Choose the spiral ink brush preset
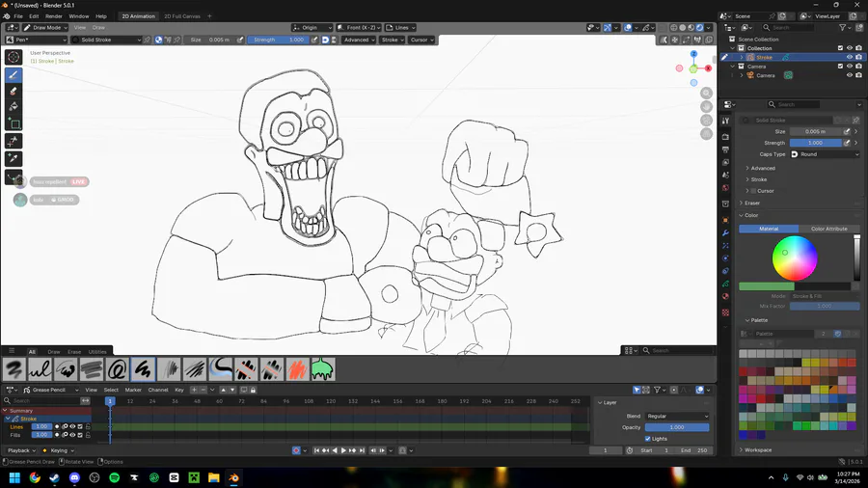Viewport: 868px width, 488px height. (118, 369)
